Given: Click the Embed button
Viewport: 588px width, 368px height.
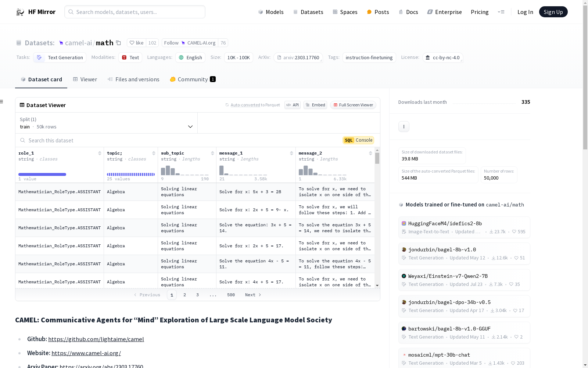Looking at the screenshot, I should tap(315, 105).
